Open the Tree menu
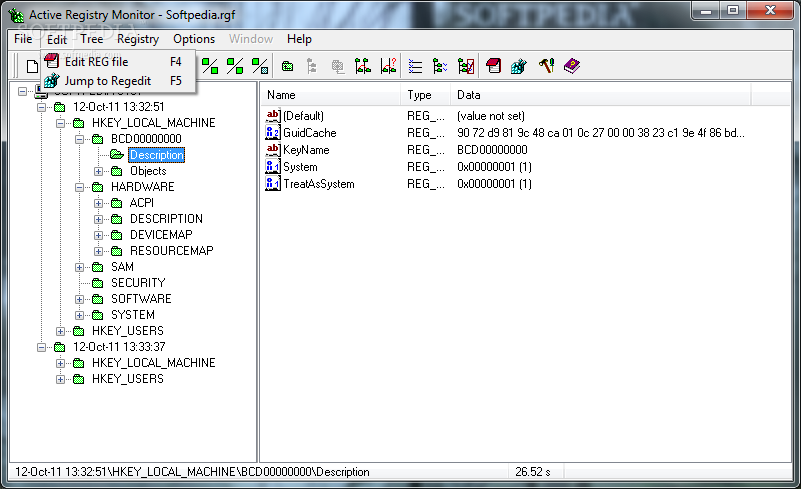Image resolution: width=801 pixels, height=489 pixels. (x=92, y=39)
